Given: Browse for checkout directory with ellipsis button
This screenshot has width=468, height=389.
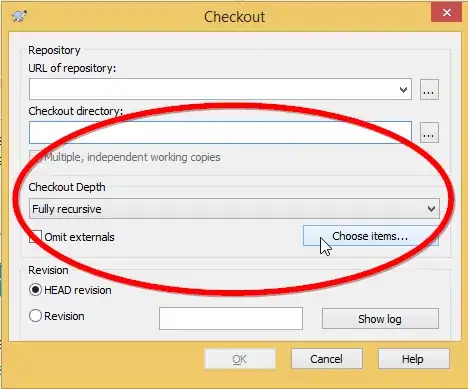Looking at the screenshot, I should (x=429, y=133).
